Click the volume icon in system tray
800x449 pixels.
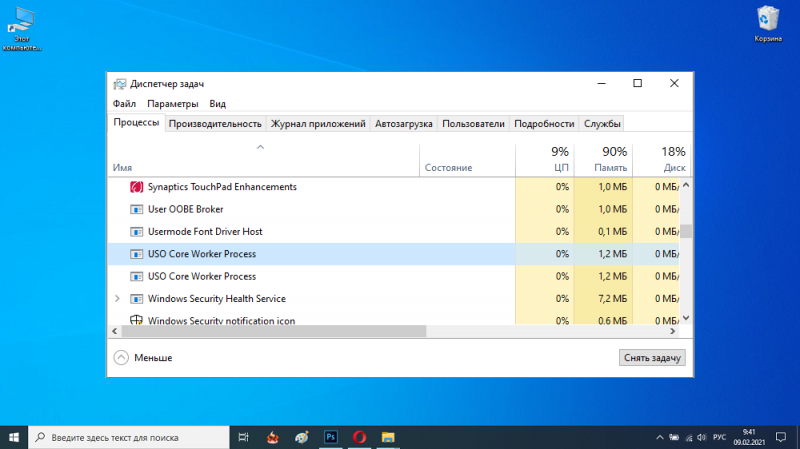702,437
